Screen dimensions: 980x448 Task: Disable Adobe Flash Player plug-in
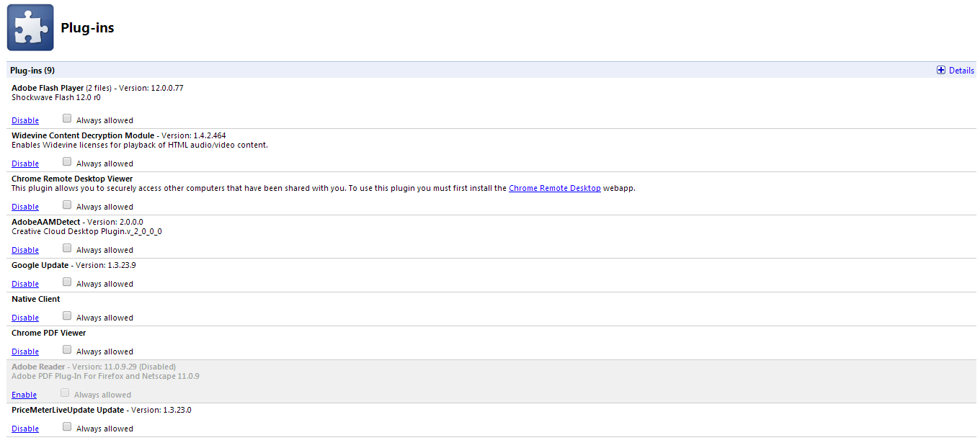pyautogui.click(x=25, y=120)
